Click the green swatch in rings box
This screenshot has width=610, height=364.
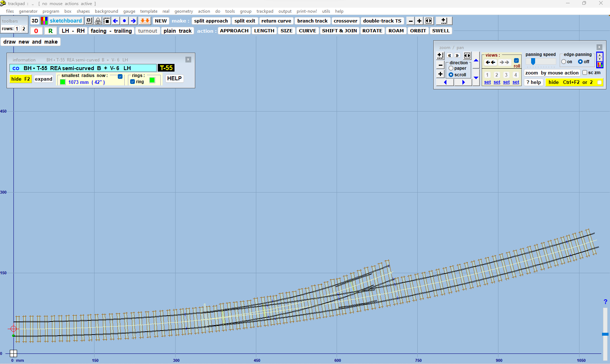[x=152, y=80]
